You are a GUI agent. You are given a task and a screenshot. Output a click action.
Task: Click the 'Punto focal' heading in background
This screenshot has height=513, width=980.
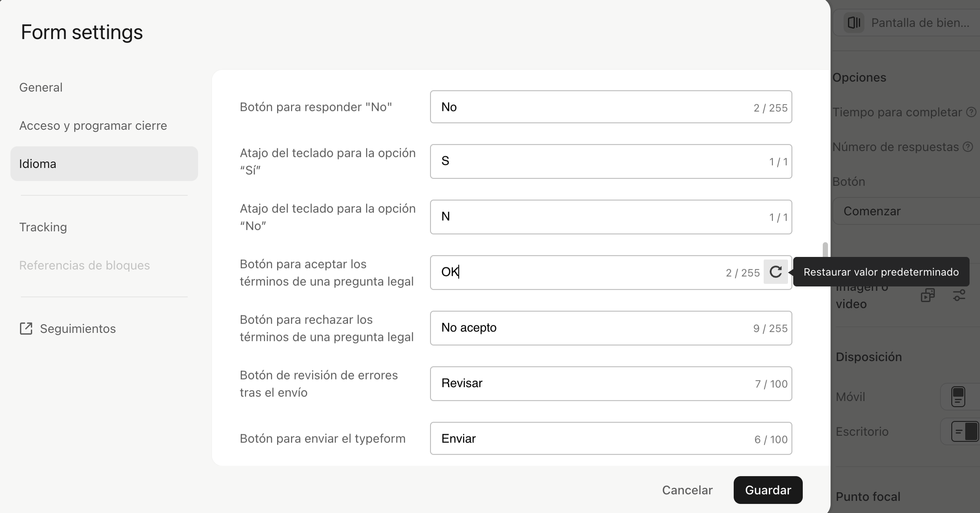click(x=868, y=497)
